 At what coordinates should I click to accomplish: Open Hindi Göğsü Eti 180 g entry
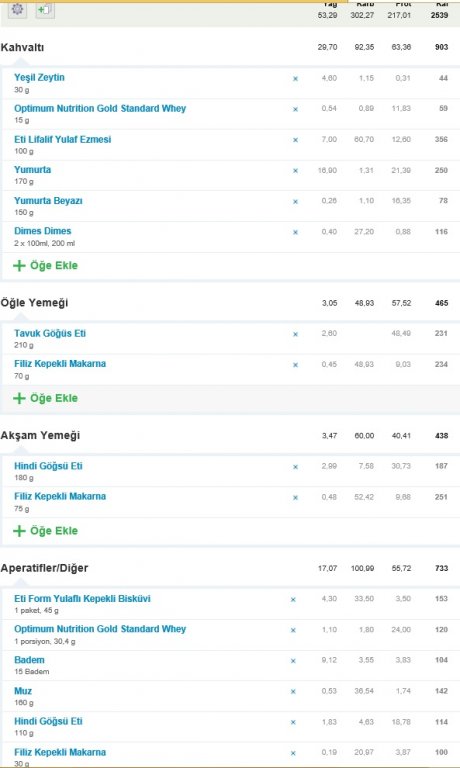[48, 466]
